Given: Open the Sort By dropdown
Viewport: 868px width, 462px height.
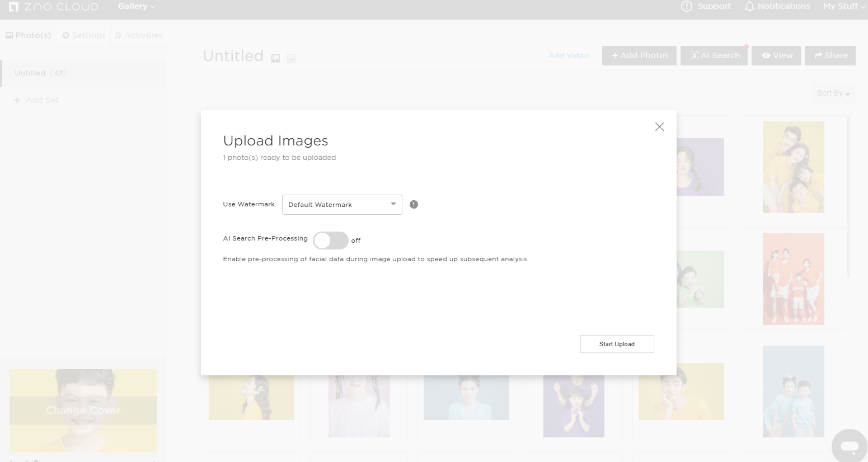Looking at the screenshot, I should click(833, 93).
